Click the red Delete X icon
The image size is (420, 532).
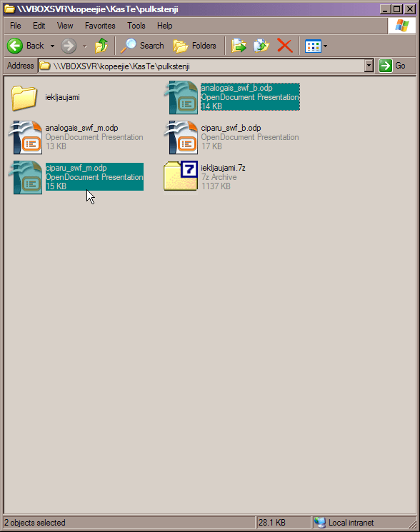(x=285, y=46)
